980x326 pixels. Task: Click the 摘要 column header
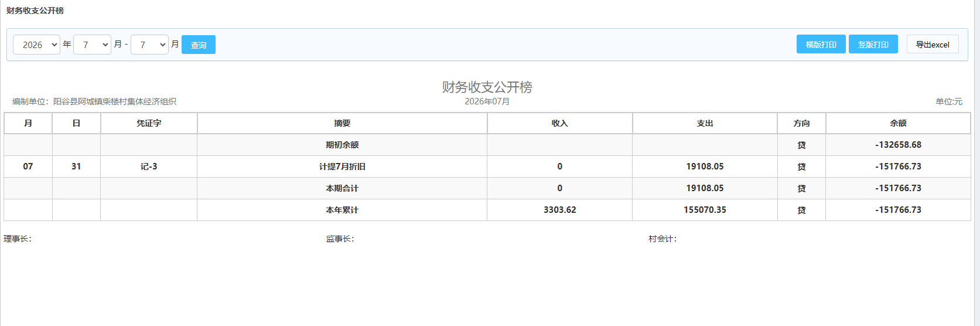point(342,123)
